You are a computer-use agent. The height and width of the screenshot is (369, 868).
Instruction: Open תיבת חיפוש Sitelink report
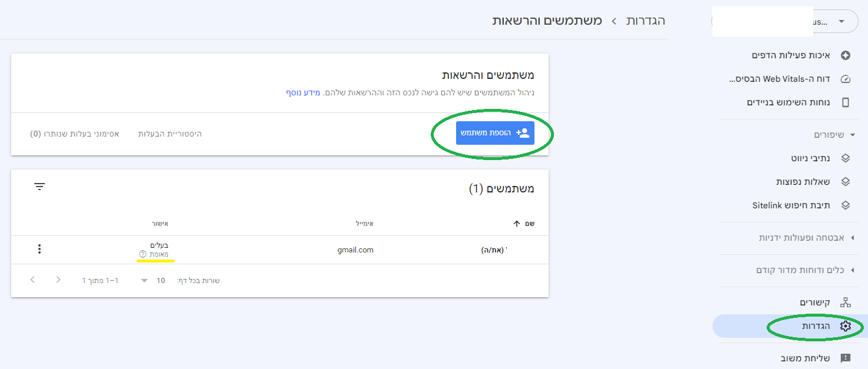click(x=790, y=205)
